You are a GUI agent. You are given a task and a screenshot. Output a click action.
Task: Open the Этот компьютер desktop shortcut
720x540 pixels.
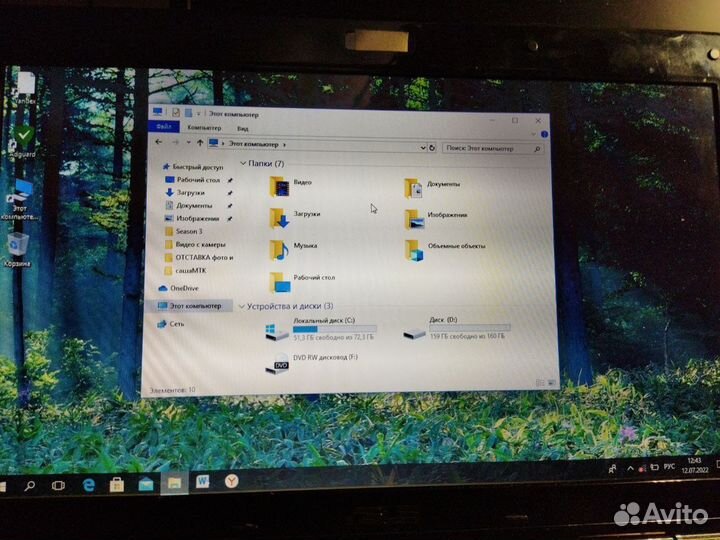point(19,200)
